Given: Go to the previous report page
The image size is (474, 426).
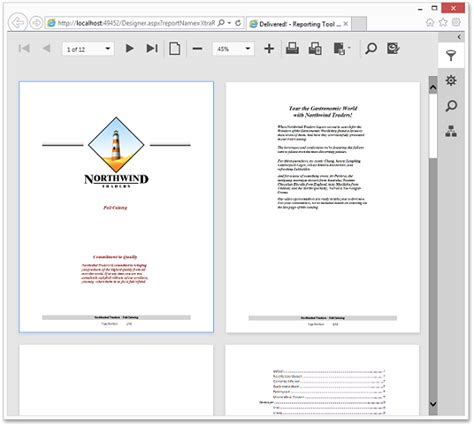Looking at the screenshot, I should (47, 49).
